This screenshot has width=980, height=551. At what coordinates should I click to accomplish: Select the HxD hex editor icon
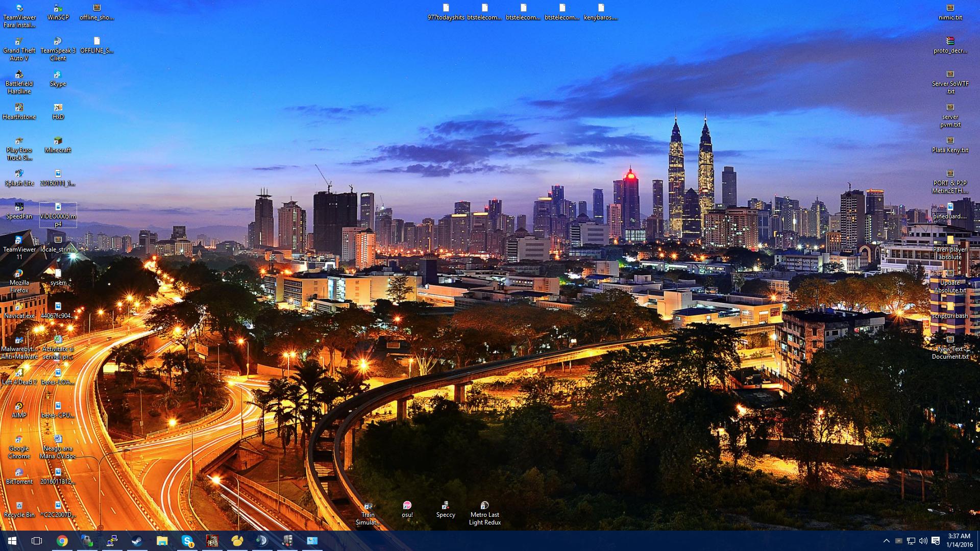[x=58, y=112]
